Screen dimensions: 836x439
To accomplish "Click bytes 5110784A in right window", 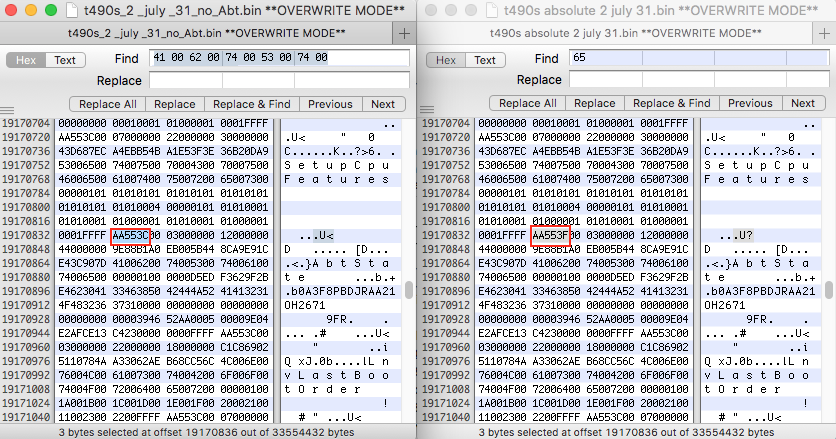I will point(503,361).
